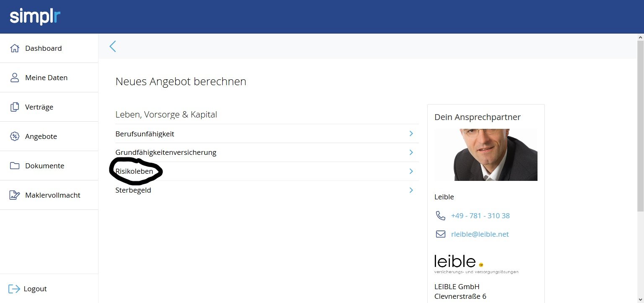Click the Leben, Vorsorge & Kapital heading
The height and width of the screenshot is (303, 644).
click(x=166, y=114)
